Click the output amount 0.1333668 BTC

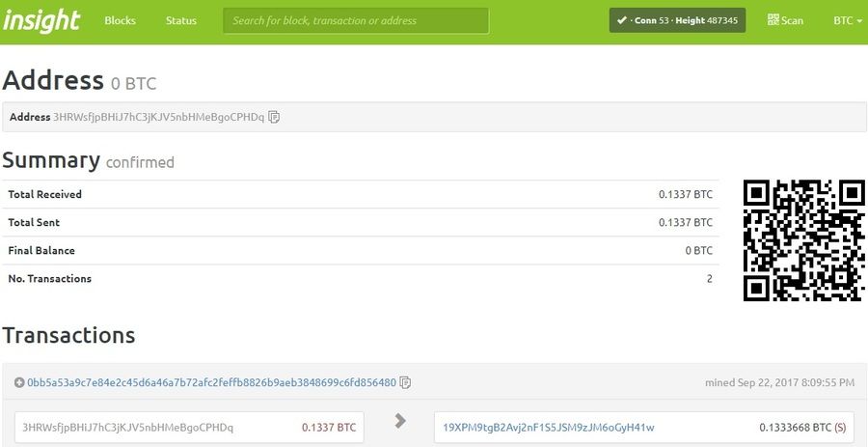coord(795,427)
